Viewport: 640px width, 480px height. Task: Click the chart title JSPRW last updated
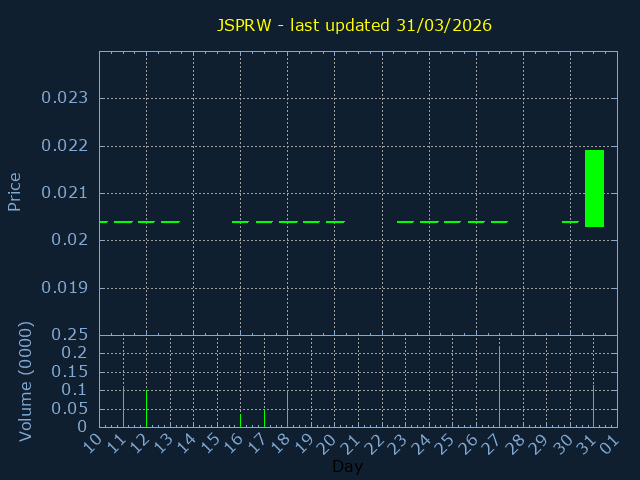click(x=354, y=25)
